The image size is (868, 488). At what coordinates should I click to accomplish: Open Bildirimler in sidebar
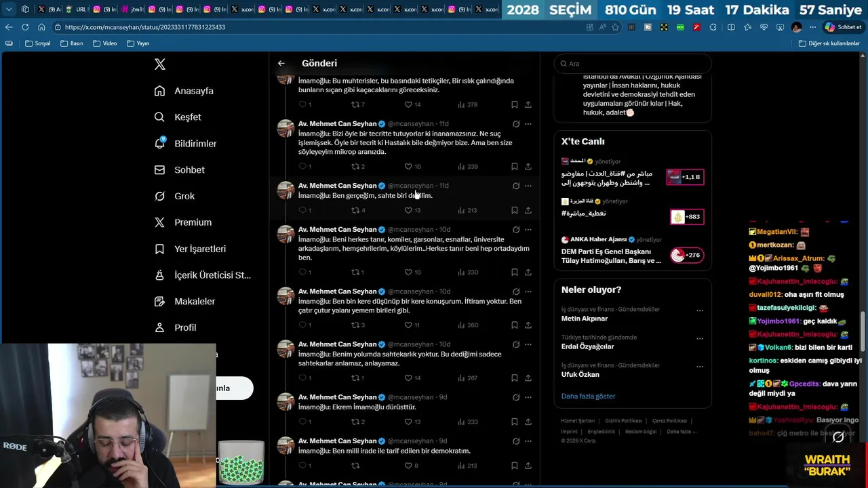pos(186,144)
